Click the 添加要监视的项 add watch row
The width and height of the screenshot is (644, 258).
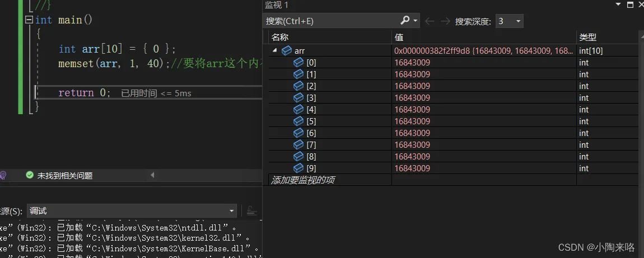point(302,180)
